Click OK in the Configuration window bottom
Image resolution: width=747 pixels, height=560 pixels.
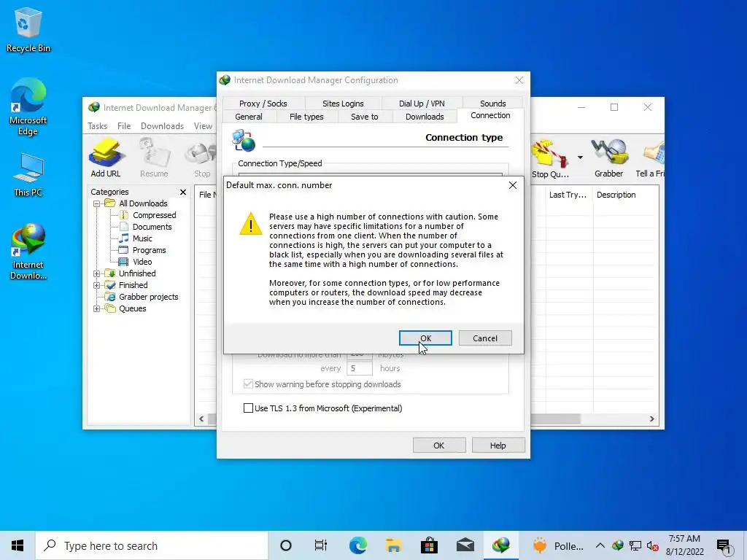click(x=438, y=446)
